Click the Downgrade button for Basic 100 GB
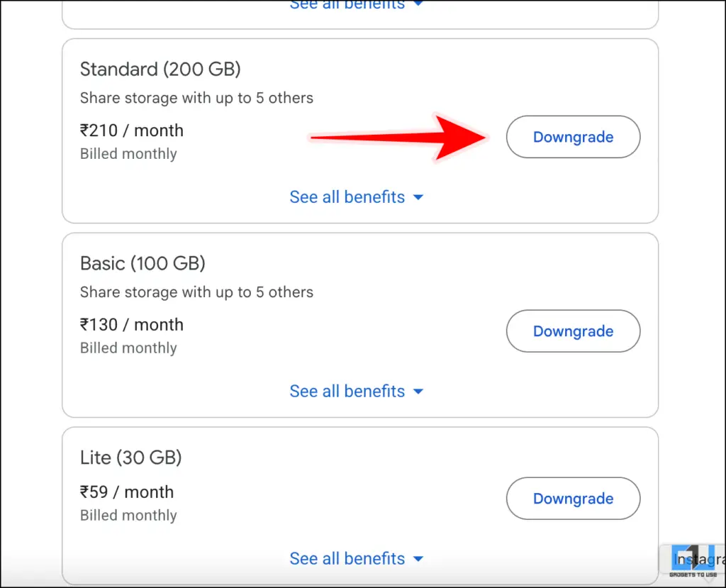This screenshot has height=588, width=726. click(573, 331)
